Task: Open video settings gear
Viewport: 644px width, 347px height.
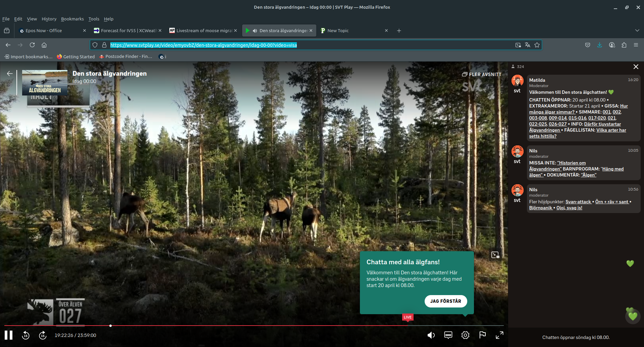Action: coord(465,335)
